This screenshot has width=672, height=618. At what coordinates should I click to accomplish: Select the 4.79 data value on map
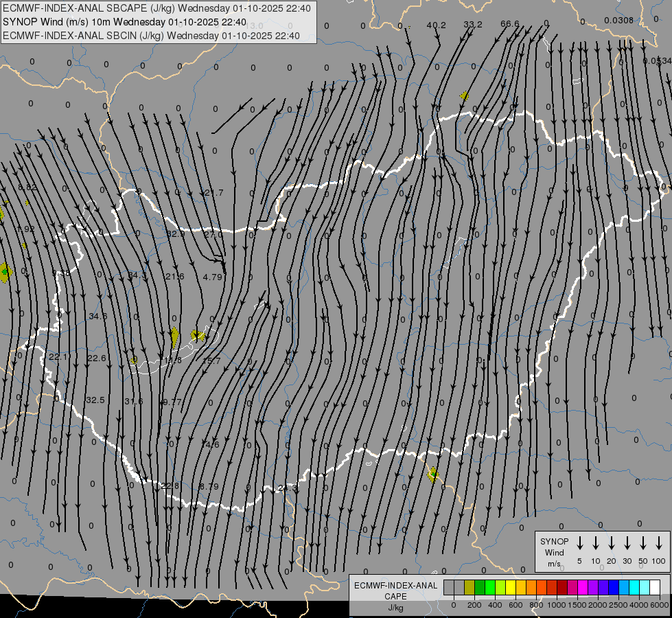coord(213,277)
